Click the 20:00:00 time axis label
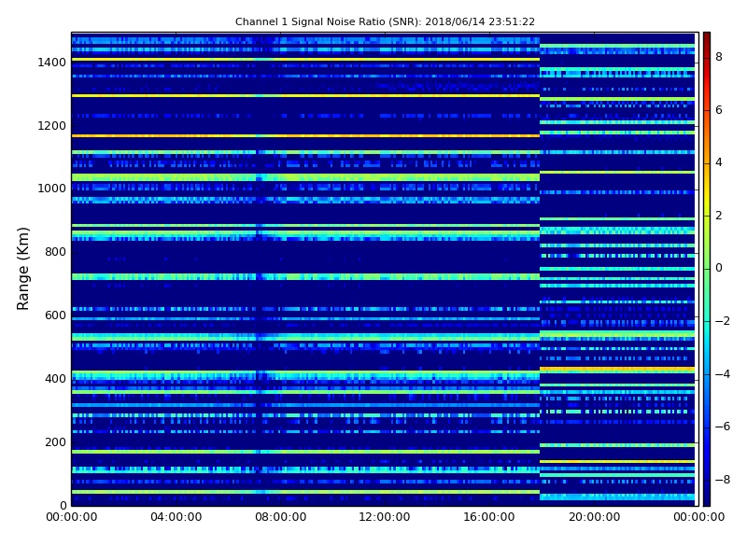Viewport: 747px width, 560px height. 594,517
